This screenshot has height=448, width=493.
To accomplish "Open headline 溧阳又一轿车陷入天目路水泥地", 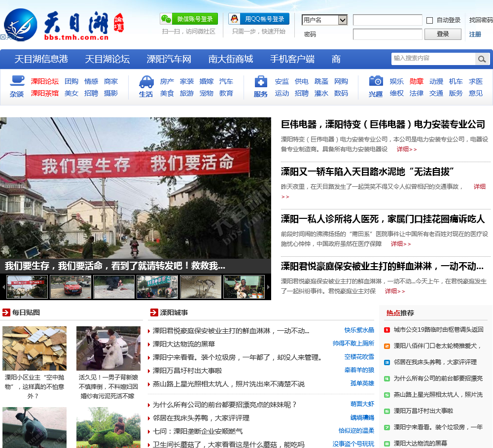I will tap(367, 172).
